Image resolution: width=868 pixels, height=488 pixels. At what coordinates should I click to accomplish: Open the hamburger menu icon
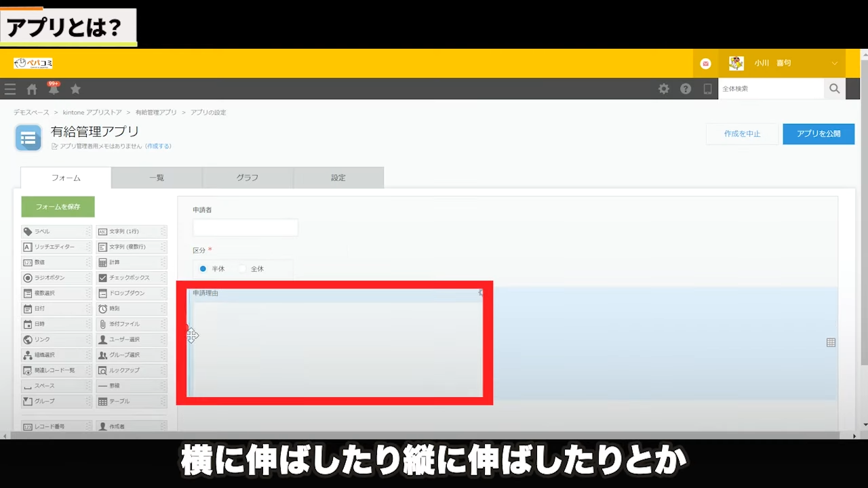[9, 89]
